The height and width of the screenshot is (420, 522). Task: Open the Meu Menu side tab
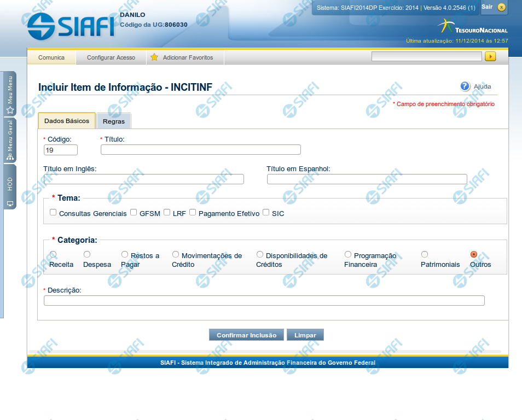pyautogui.click(x=10, y=94)
